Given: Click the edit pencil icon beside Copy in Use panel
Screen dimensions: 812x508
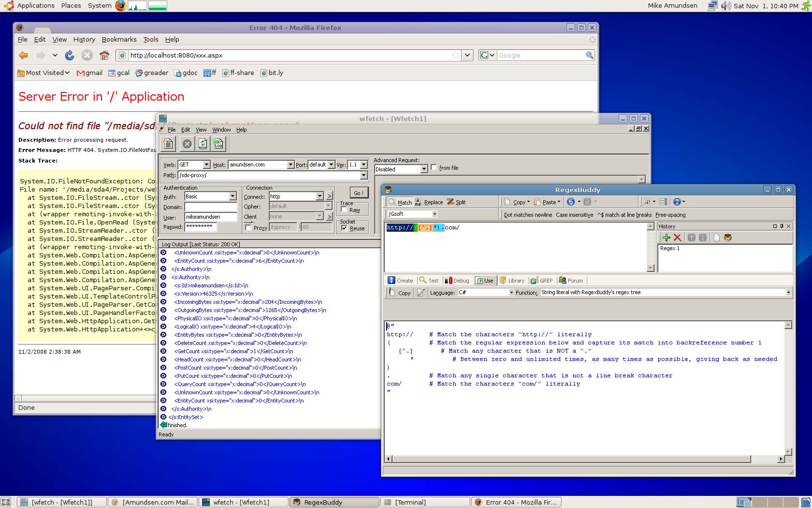Looking at the screenshot, I should click(x=421, y=293).
